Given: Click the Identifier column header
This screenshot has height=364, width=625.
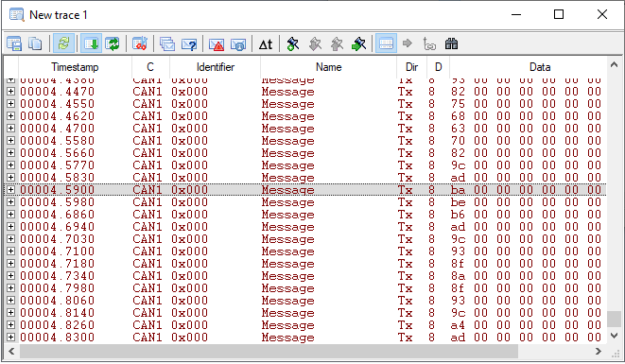Looking at the screenshot, I should [x=216, y=67].
